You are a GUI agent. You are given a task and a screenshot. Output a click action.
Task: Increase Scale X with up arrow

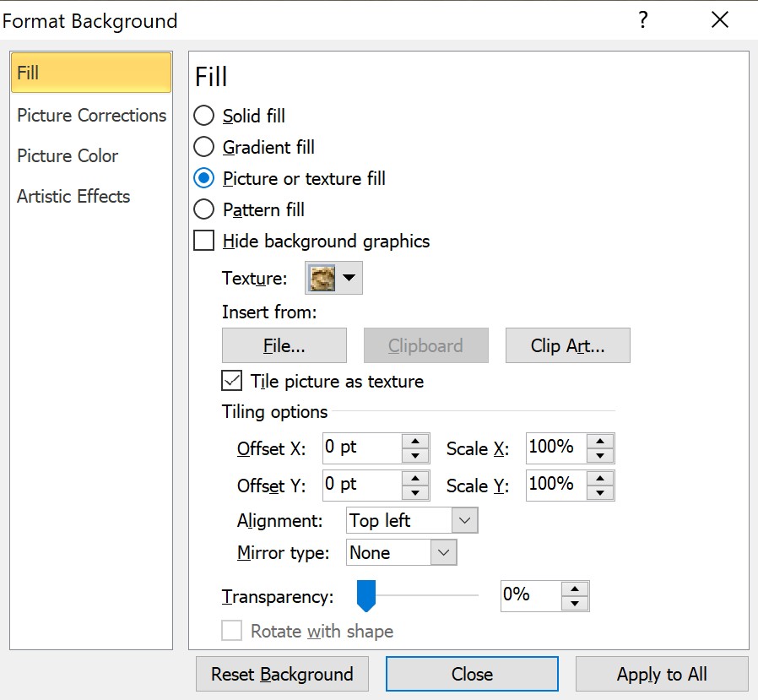point(599,441)
